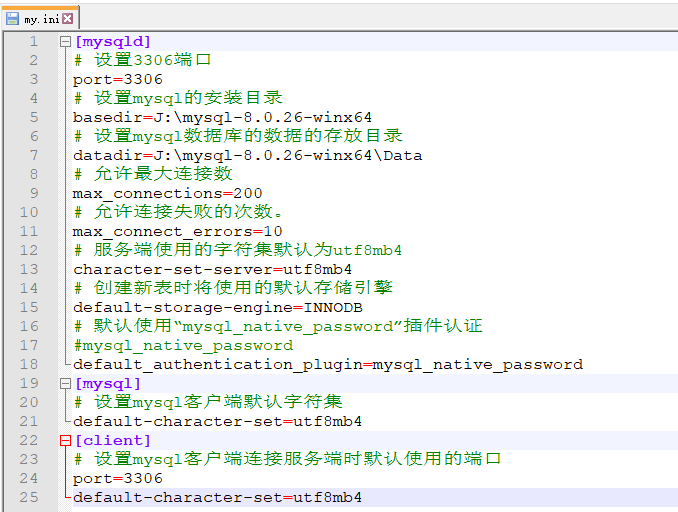Click line number 18 in the margin

click(29, 365)
